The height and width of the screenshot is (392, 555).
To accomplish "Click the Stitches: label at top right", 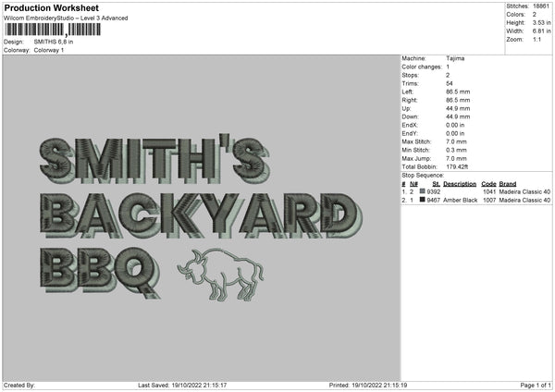I will pos(517,6).
